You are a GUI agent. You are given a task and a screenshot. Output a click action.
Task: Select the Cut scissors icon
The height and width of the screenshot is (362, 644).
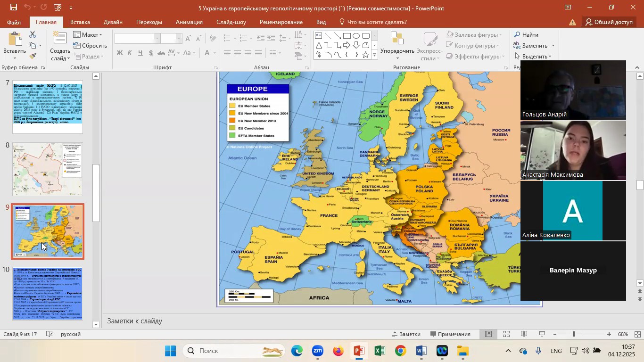tap(33, 35)
